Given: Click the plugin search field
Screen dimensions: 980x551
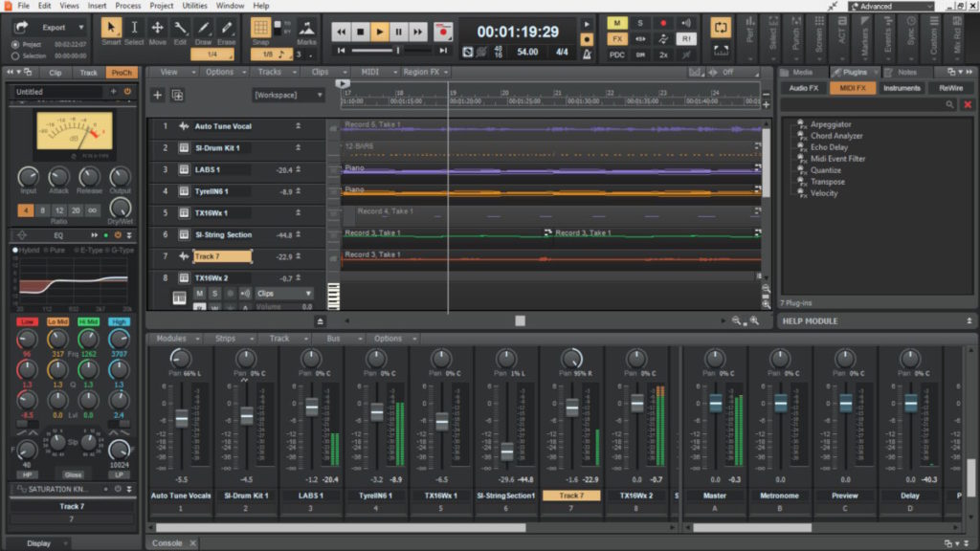Looking at the screenshot, I should [x=869, y=105].
